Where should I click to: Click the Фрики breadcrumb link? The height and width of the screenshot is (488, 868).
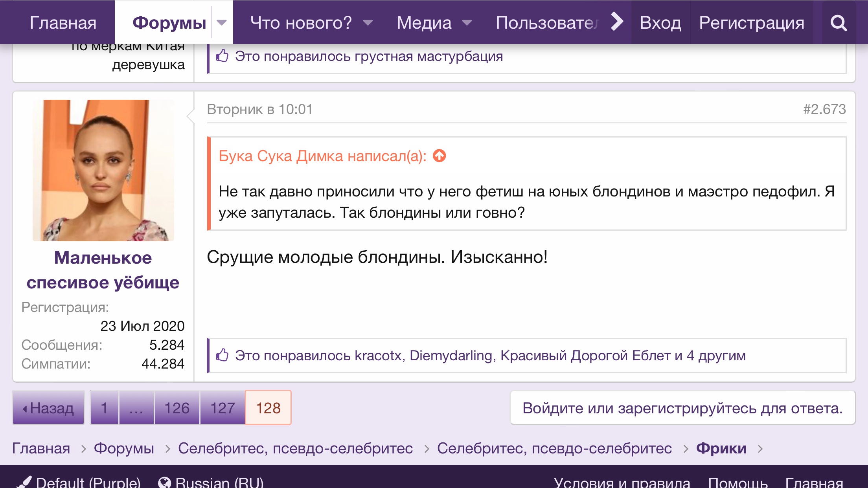(721, 448)
